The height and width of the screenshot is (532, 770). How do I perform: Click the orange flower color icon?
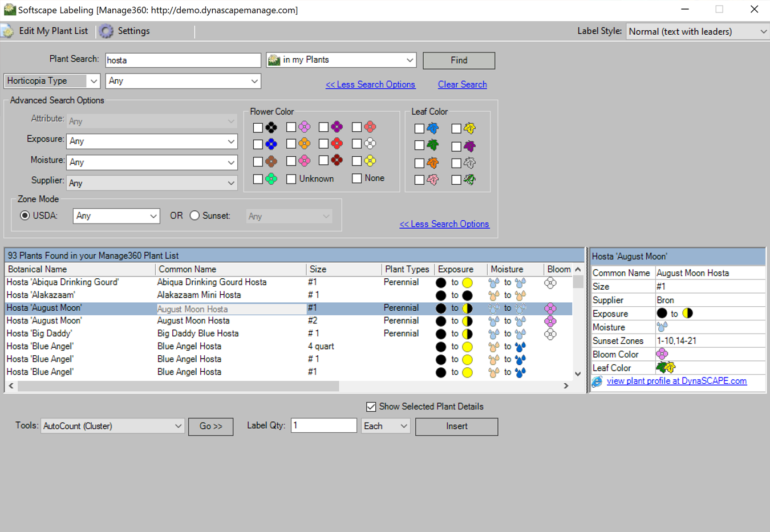(x=305, y=144)
